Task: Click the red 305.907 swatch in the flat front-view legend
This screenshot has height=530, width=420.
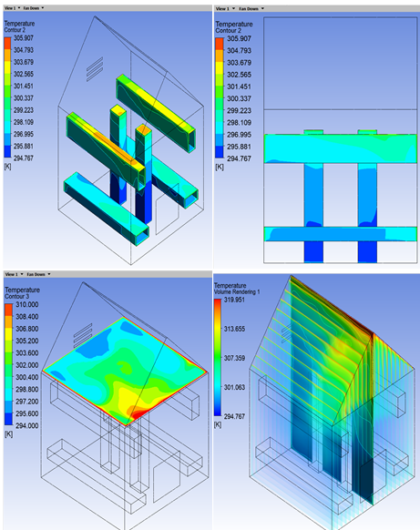Action: 220,44
